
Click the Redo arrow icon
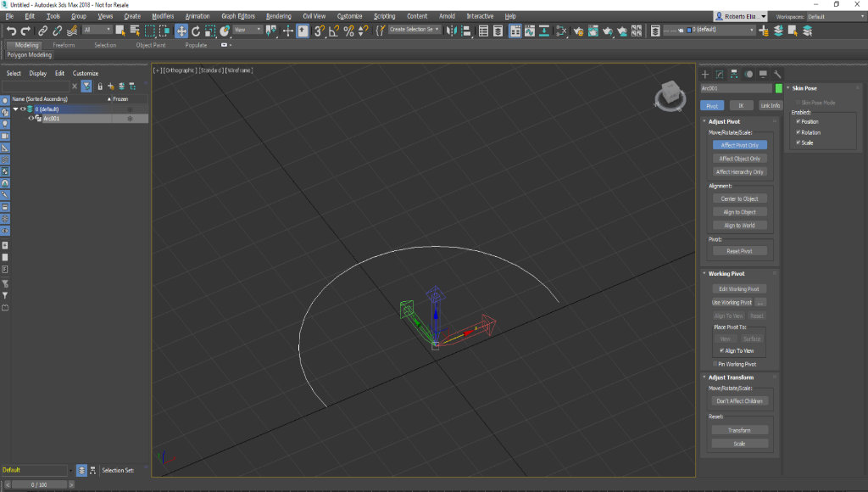click(x=25, y=31)
